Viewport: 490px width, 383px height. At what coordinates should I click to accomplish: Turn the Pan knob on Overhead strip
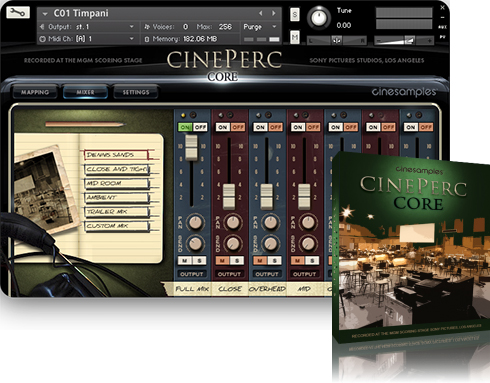coord(270,223)
